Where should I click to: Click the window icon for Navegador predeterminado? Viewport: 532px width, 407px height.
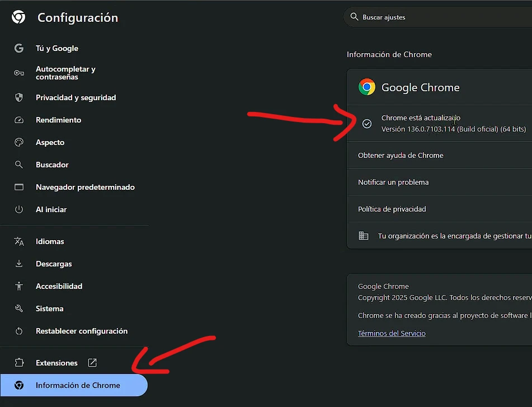19,187
